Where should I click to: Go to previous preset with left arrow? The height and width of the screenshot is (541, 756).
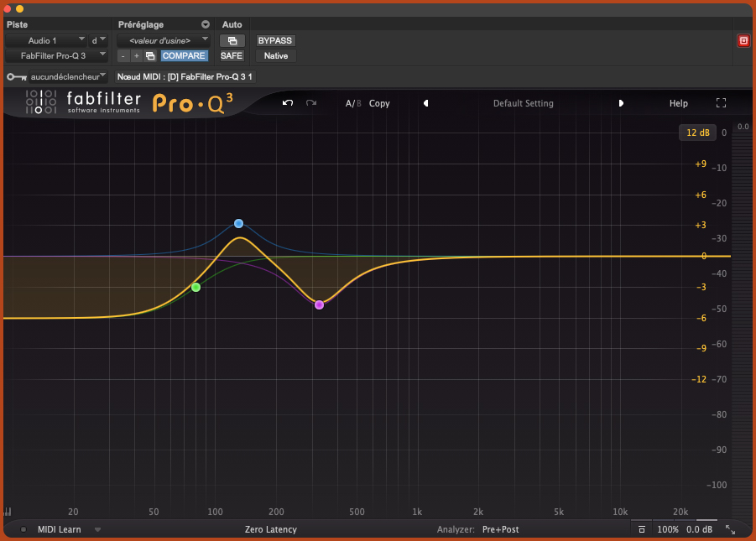click(x=425, y=103)
